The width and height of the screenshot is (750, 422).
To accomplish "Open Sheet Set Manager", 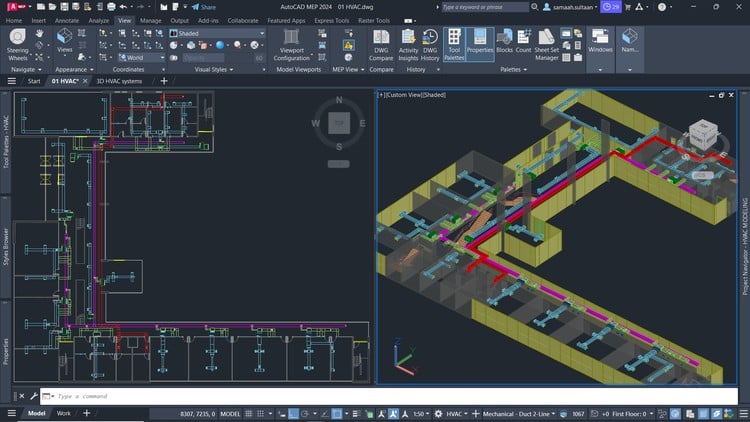I will (x=546, y=44).
